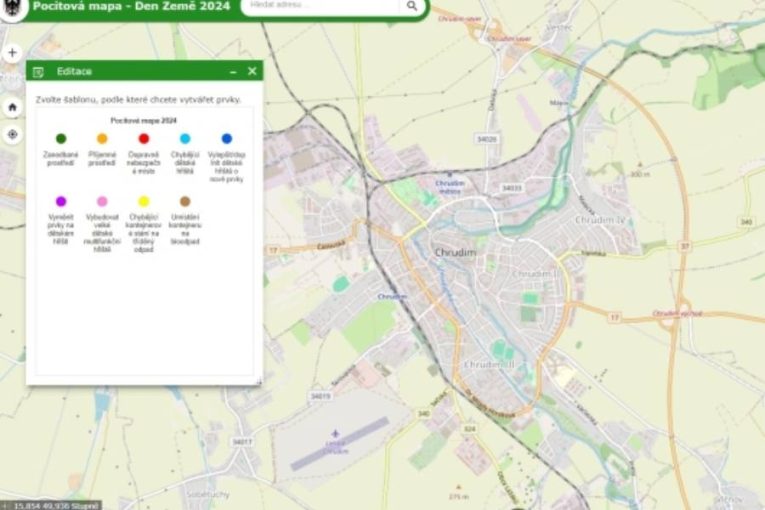
Task: Click the search magnifier icon
Action: [411, 6]
